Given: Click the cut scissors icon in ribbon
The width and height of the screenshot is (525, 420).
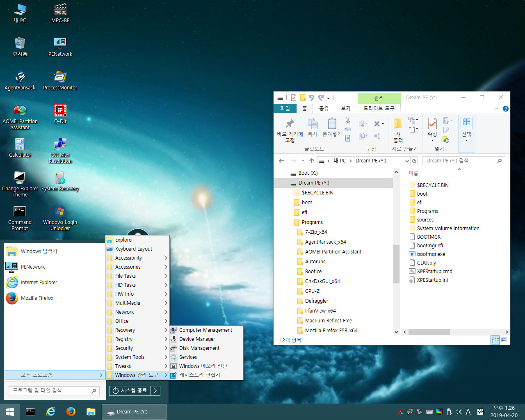Looking at the screenshot, I should point(348,120).
